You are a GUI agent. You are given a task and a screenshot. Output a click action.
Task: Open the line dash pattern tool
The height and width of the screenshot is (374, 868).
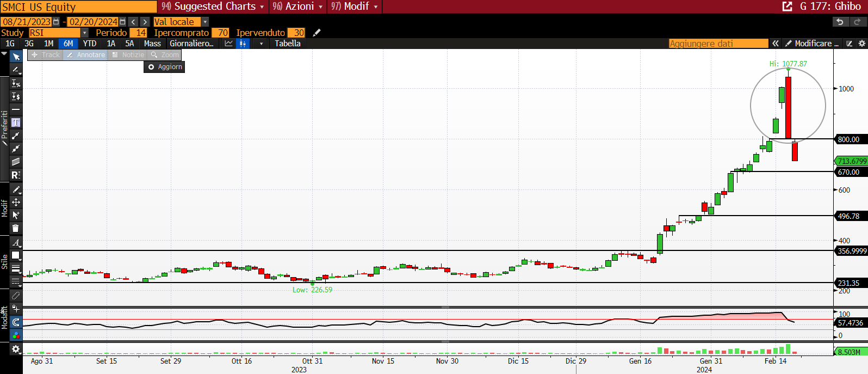16,281
